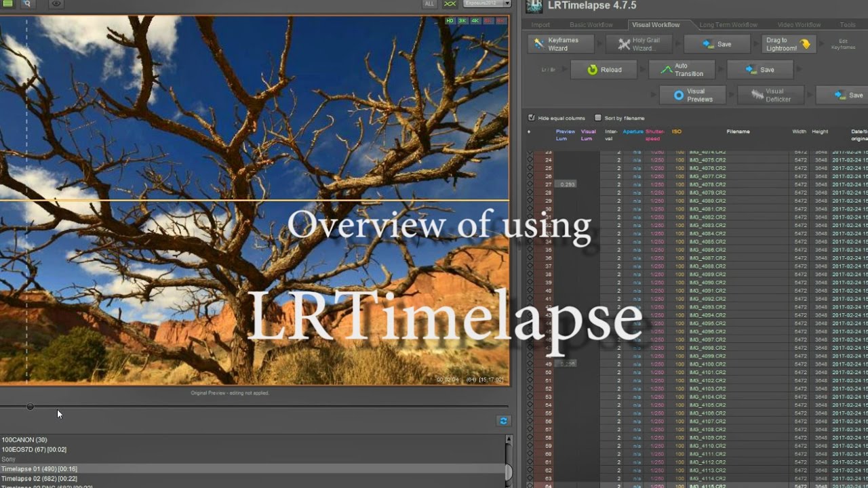This screenshot has width=868, height=488.
Task: Select the 5K resolution badge
Action: click(488, 21)
